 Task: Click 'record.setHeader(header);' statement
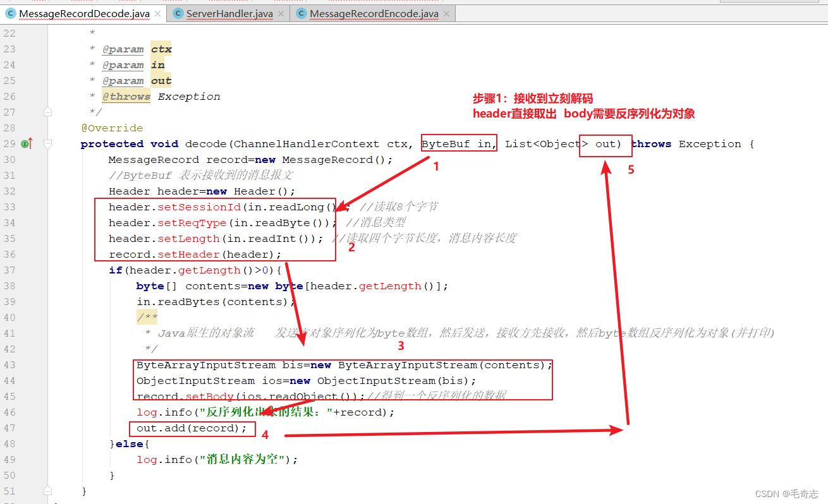[x=195, y=255]
